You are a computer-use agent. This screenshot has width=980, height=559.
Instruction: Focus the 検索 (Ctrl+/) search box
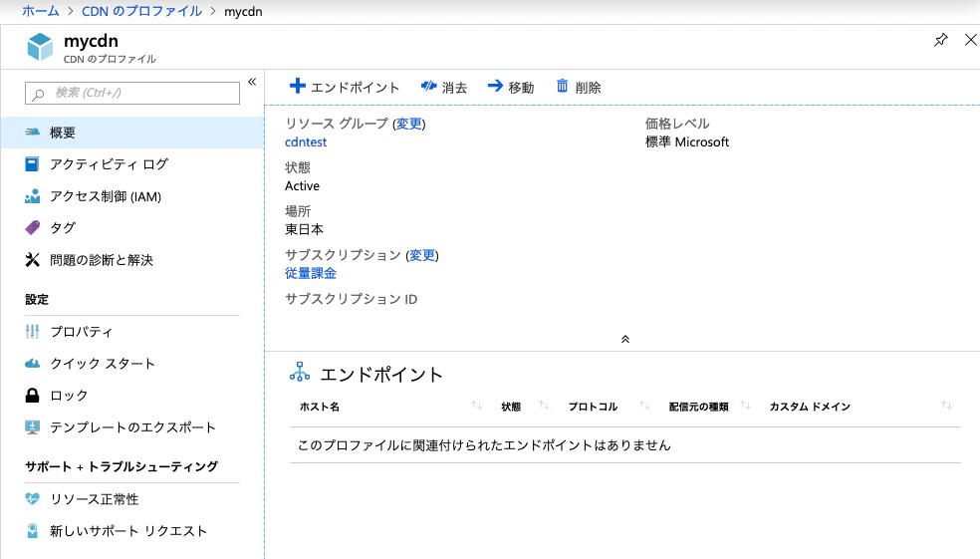coord(132,94)
